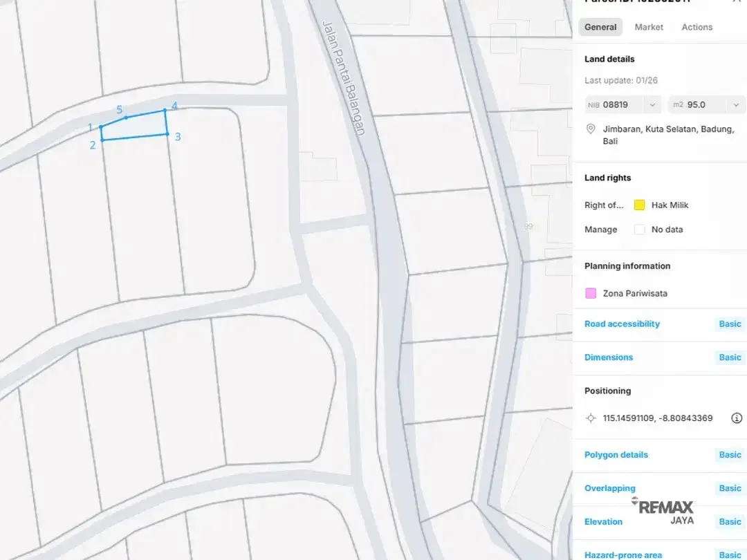
Task: Click the pink Zona Pariwisata swatch
Action: click(x=591, y=293)
